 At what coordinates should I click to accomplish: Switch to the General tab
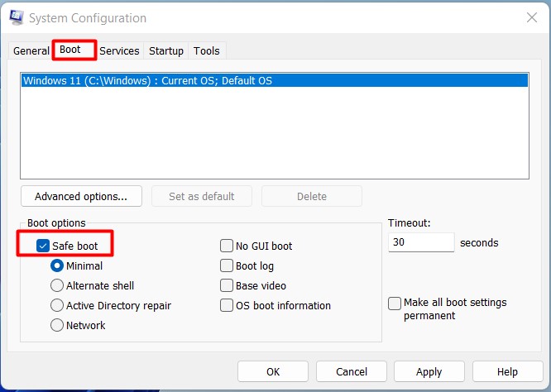pyautogui.click(x=31, y=50)
